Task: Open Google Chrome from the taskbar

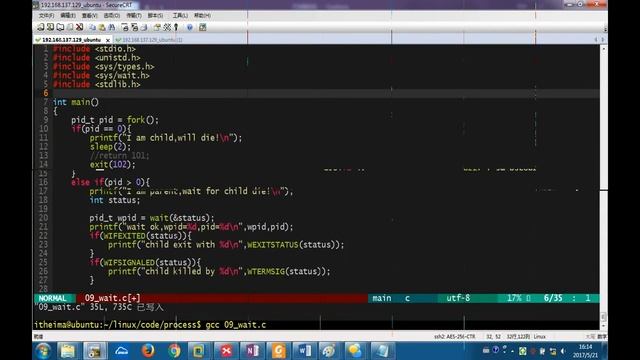Action: pyautogui.click(x=174, y=351)
